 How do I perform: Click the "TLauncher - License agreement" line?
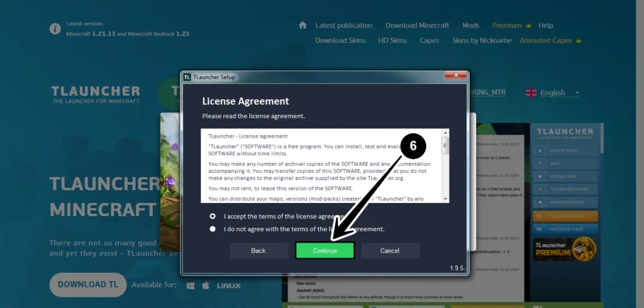pos(248,136)
